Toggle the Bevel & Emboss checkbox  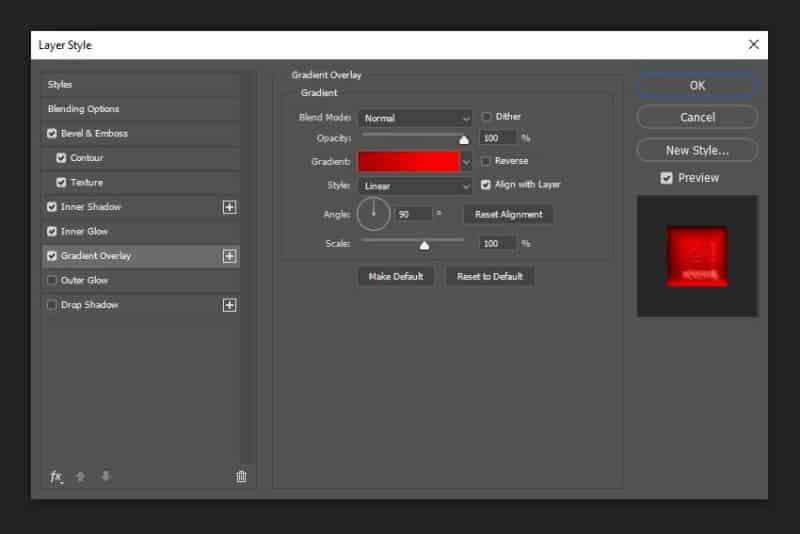[52, 134]
